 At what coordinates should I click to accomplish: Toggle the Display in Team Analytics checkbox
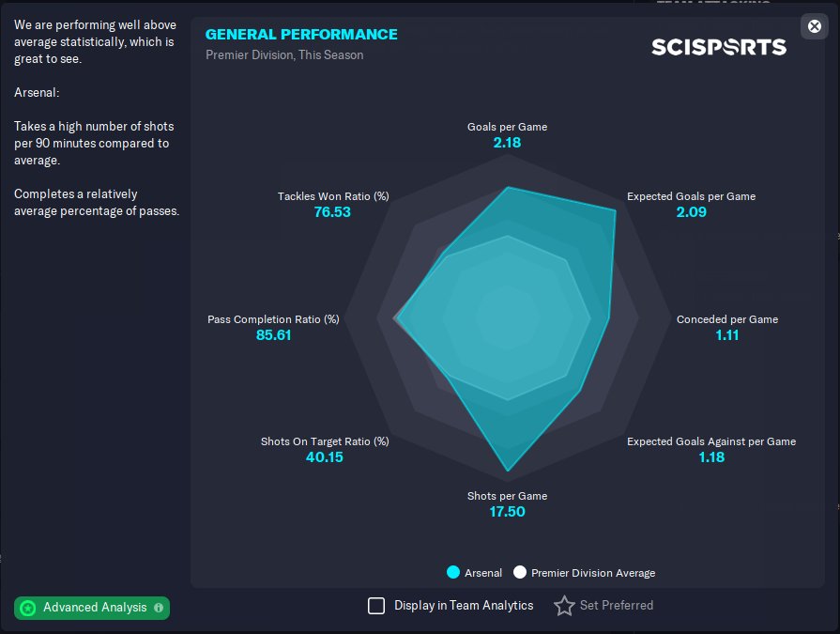[376, 606]
